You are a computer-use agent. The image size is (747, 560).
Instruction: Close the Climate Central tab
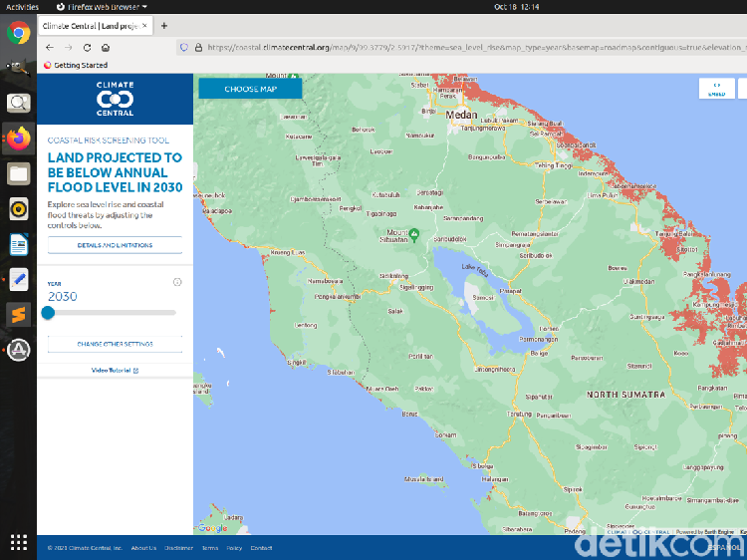coord(144,26)
